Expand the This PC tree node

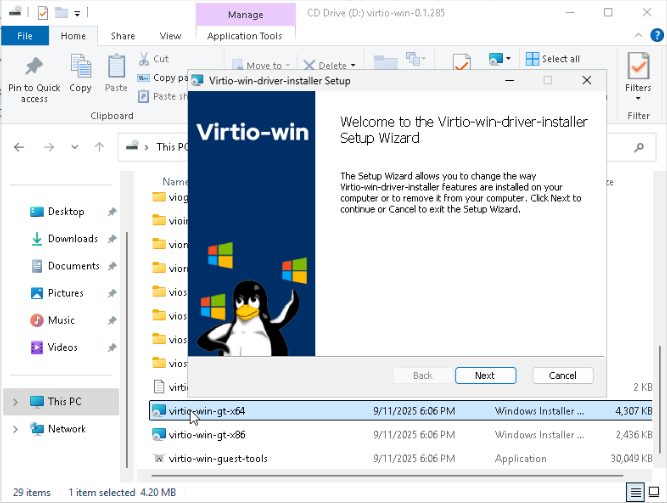point(15,402)
